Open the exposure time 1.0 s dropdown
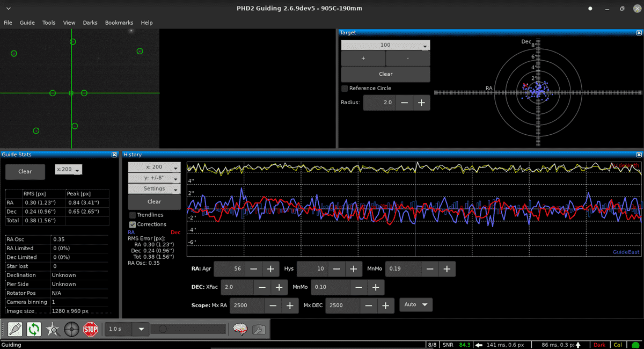 141,329
